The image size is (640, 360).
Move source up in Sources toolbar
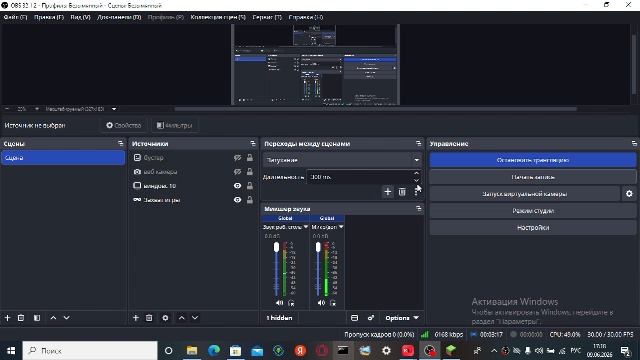(x=182, y=318)
